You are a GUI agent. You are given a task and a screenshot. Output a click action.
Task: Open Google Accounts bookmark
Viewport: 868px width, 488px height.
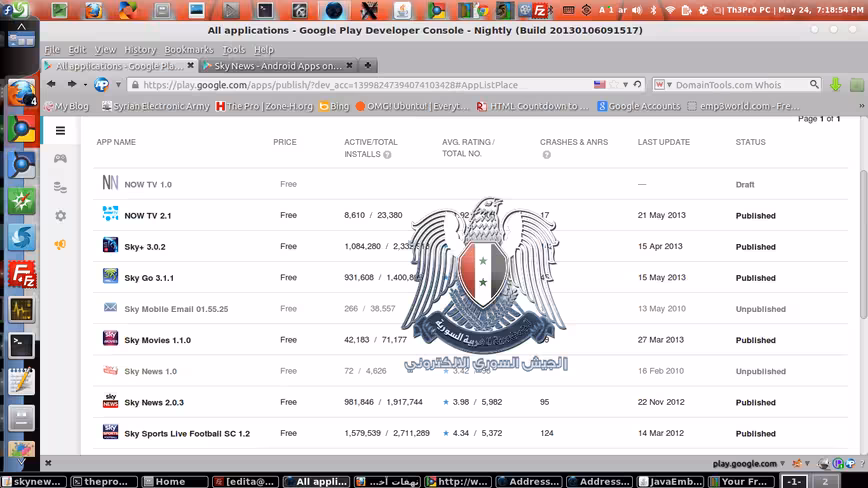tap(639, 106)
